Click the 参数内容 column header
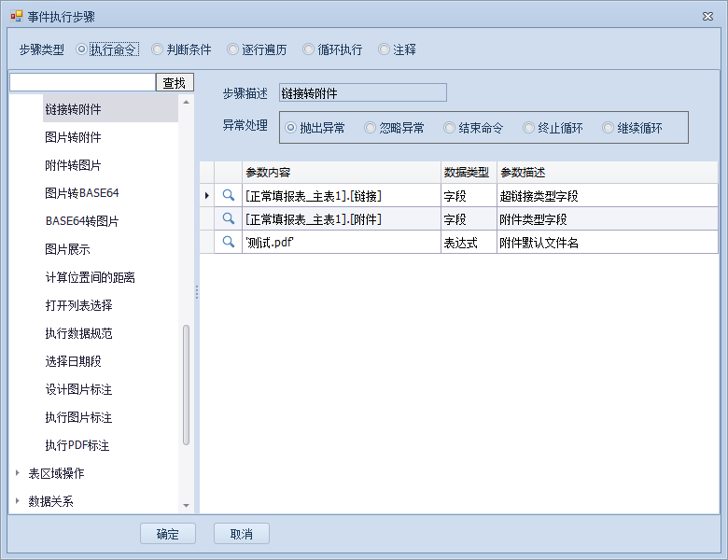The image size is (728, 560). [x=341, y=173]
